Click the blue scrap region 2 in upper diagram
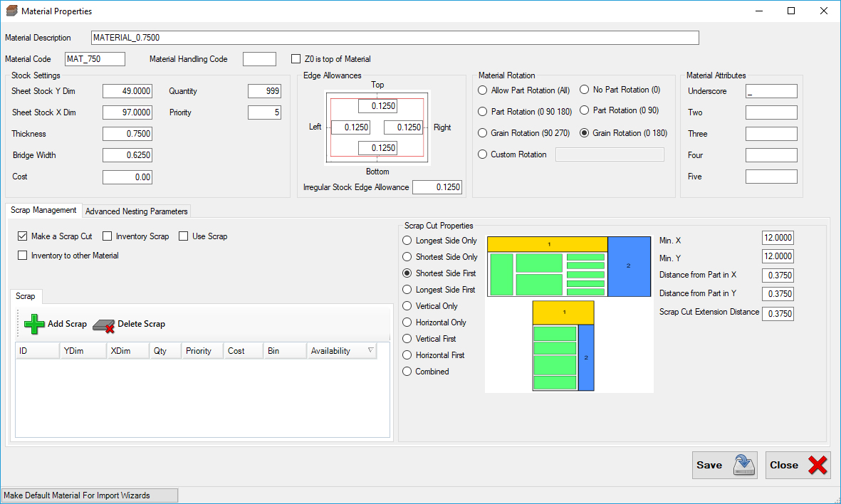This screenshot has width=841, height=504. tap(629, 266)
